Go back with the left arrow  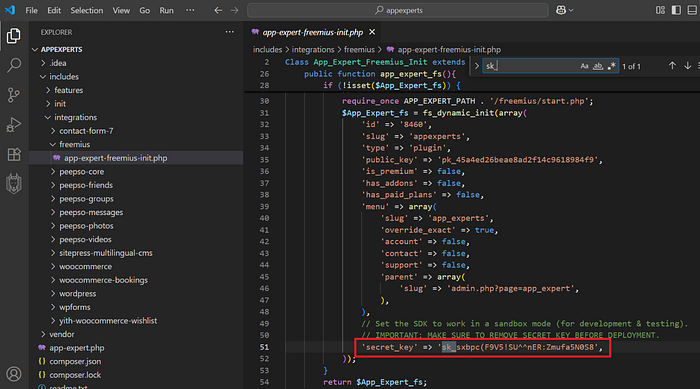coord(218,10)
